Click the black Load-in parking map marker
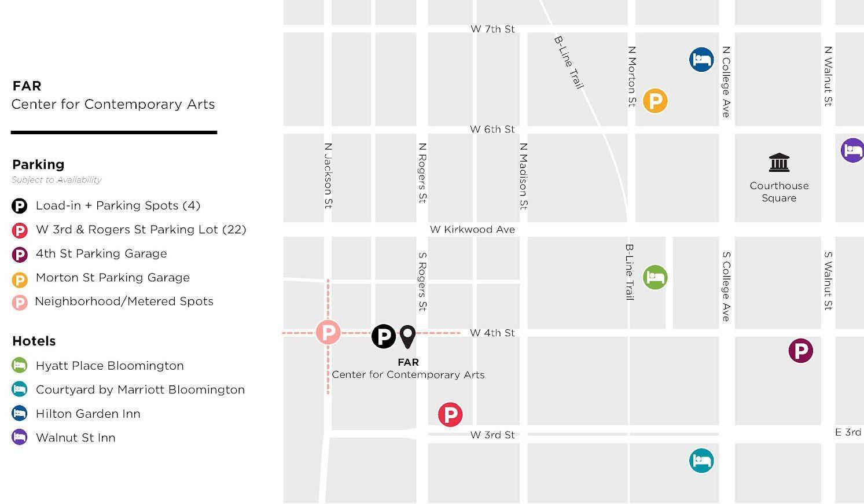 pyautogui.click(x=383, y=336)
